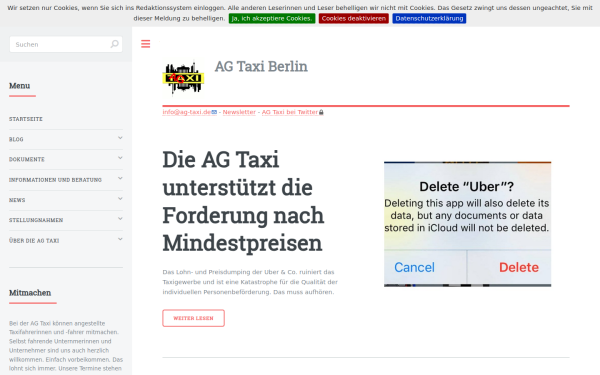
Task: Click the Lohn- und Preisdumping teaser text
Action: coord(250,282)
